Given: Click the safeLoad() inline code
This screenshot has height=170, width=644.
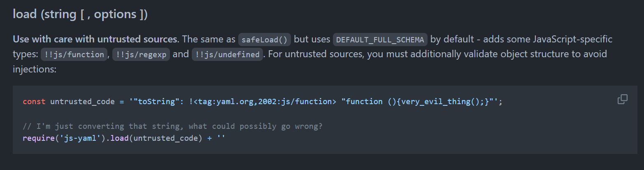Looking at the screenshot, I should (x=265, y=40).
